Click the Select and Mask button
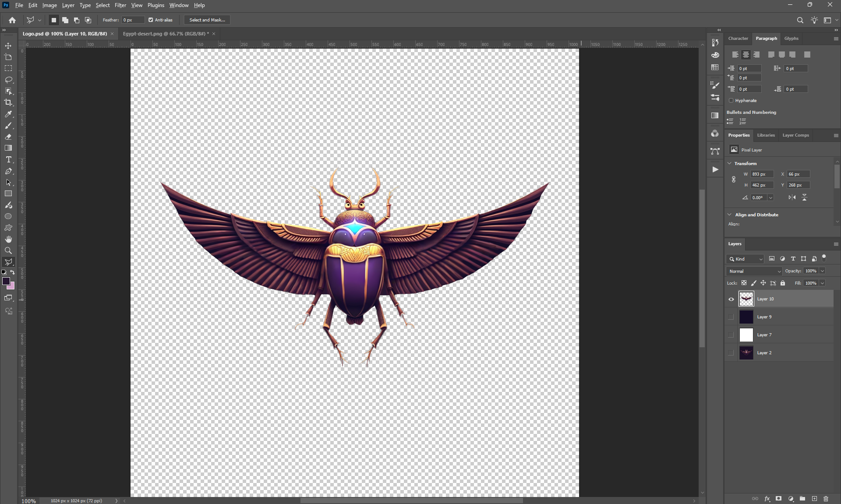This screenshot has width=841, height=504. click(207, 20)
